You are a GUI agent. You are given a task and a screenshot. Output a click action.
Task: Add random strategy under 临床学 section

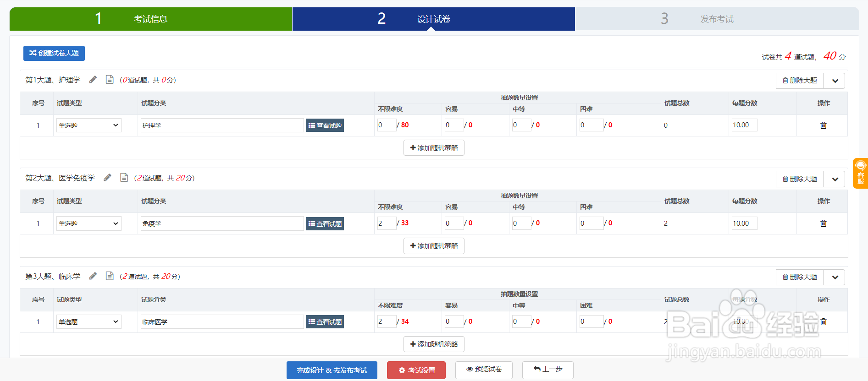coord(434,344)
